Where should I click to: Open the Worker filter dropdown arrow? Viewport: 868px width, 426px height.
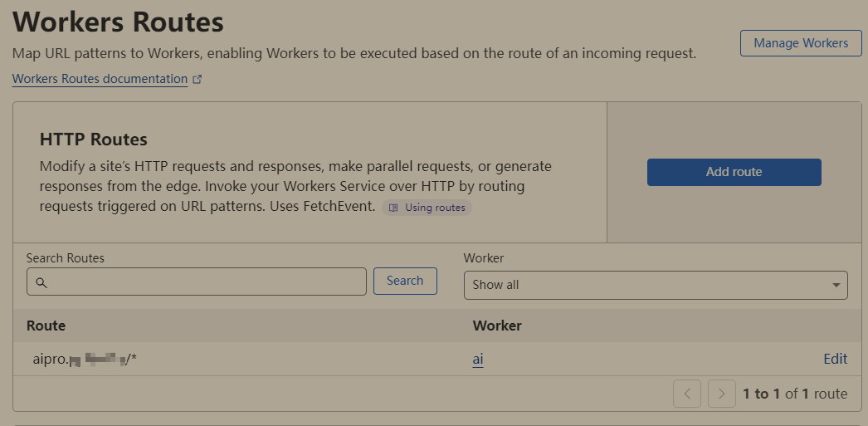[836, 285]
